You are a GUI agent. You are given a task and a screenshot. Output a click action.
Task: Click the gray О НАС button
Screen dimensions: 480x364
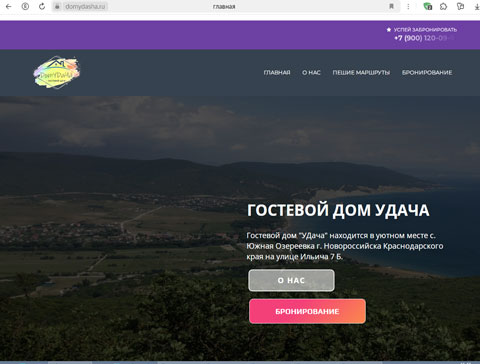[291, 280]
